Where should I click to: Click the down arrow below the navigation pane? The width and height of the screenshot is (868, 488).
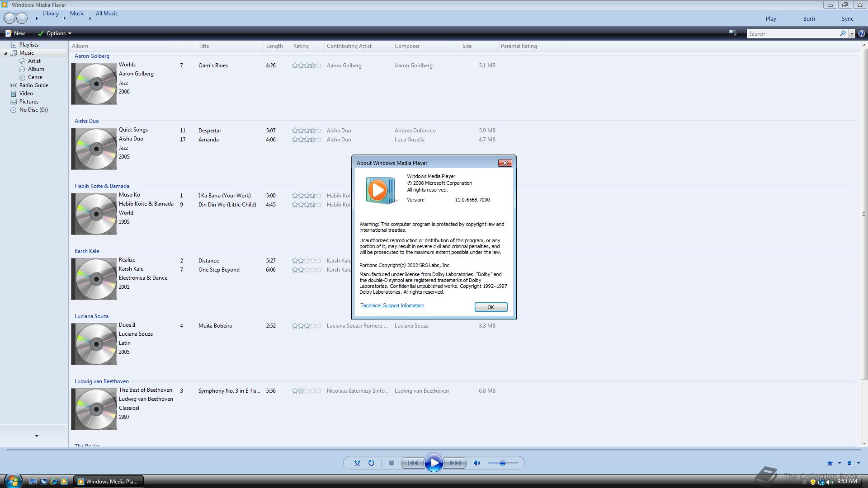[x=37, y=436]
